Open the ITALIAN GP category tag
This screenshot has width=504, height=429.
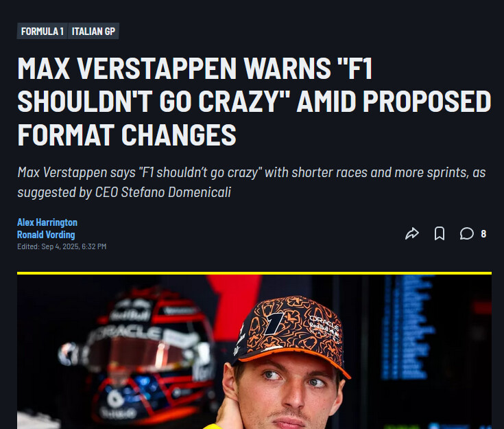[93, 31]
